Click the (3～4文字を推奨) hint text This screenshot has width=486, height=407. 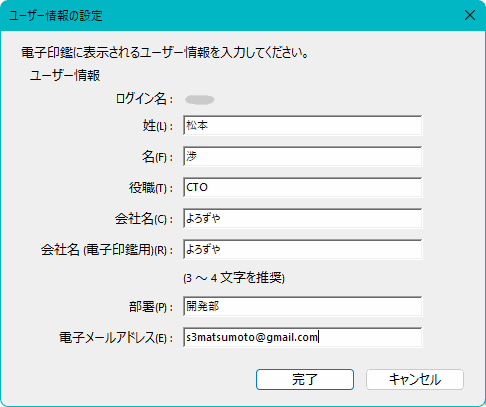[234, 278]
